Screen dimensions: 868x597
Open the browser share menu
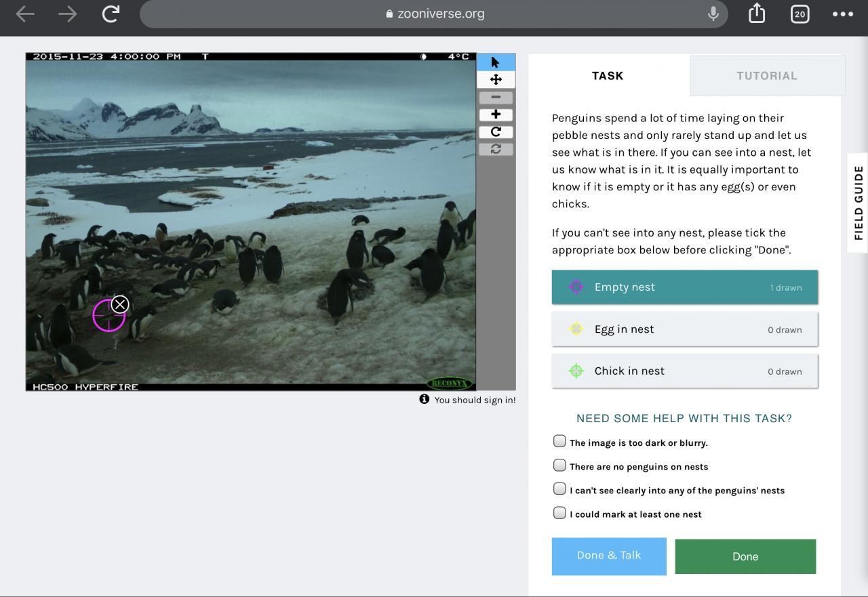coord(757,13)
